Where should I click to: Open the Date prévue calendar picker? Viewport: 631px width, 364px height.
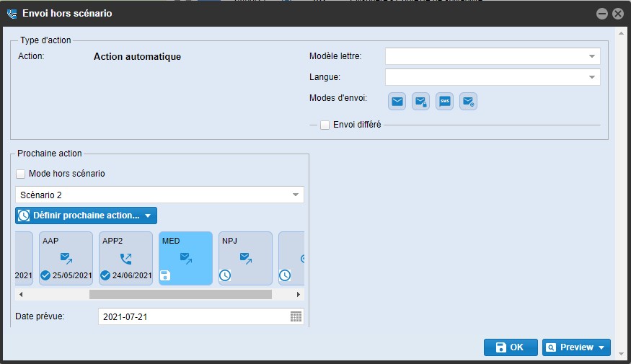click(296, 316)
